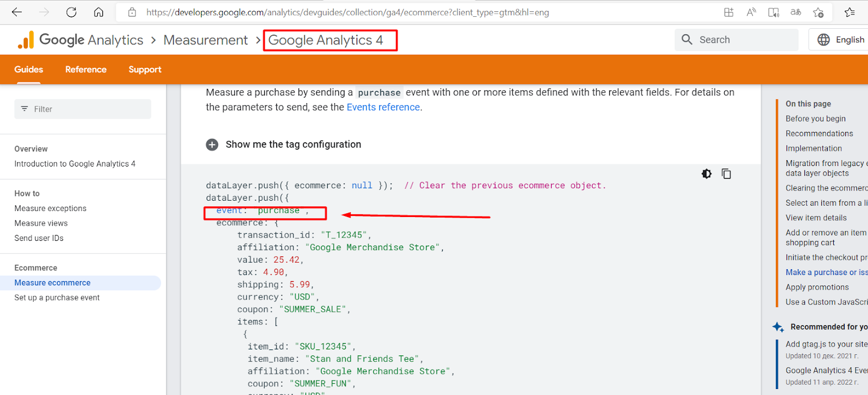
Task: Follow the Events reference link
Action: click(x=383, y=107)
